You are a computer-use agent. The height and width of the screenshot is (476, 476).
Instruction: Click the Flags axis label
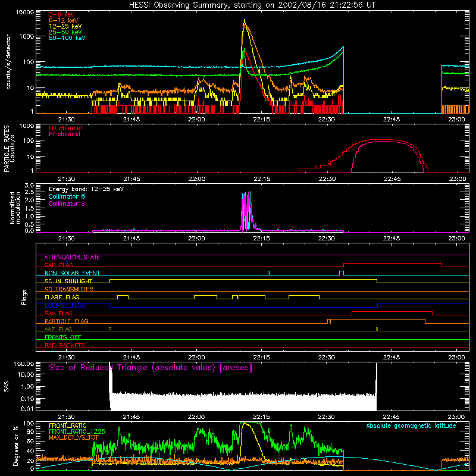24,297
